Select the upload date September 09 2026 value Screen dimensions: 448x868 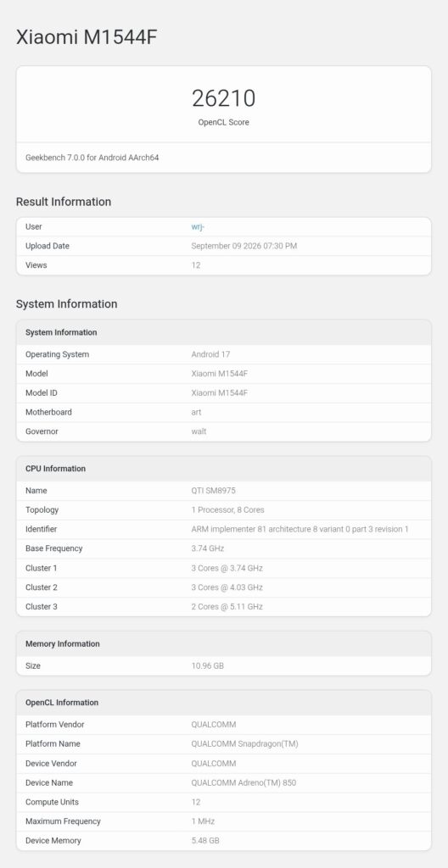coord(244,246)
